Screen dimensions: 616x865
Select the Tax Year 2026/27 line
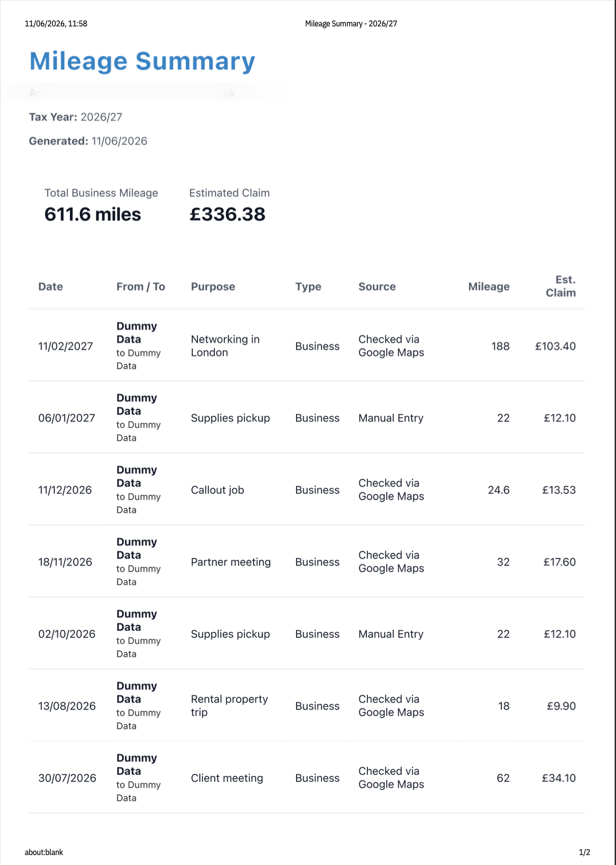point(76,117)
